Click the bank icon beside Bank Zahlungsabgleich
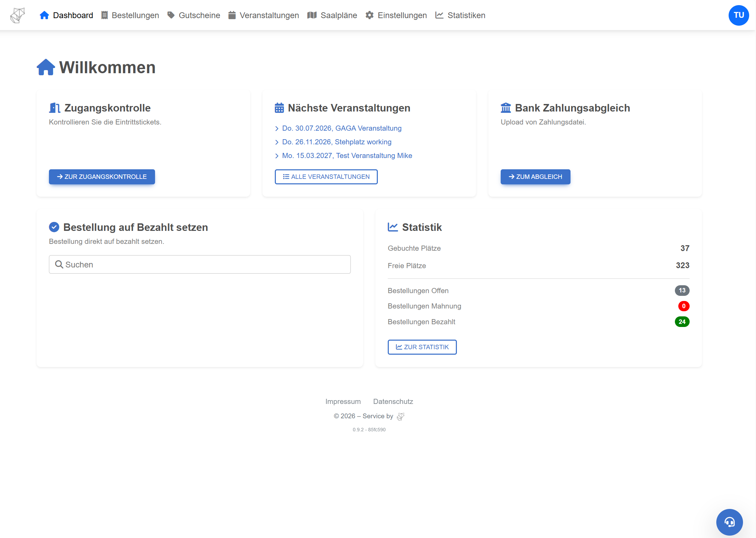The image size is (756, 538). [506, 108]
